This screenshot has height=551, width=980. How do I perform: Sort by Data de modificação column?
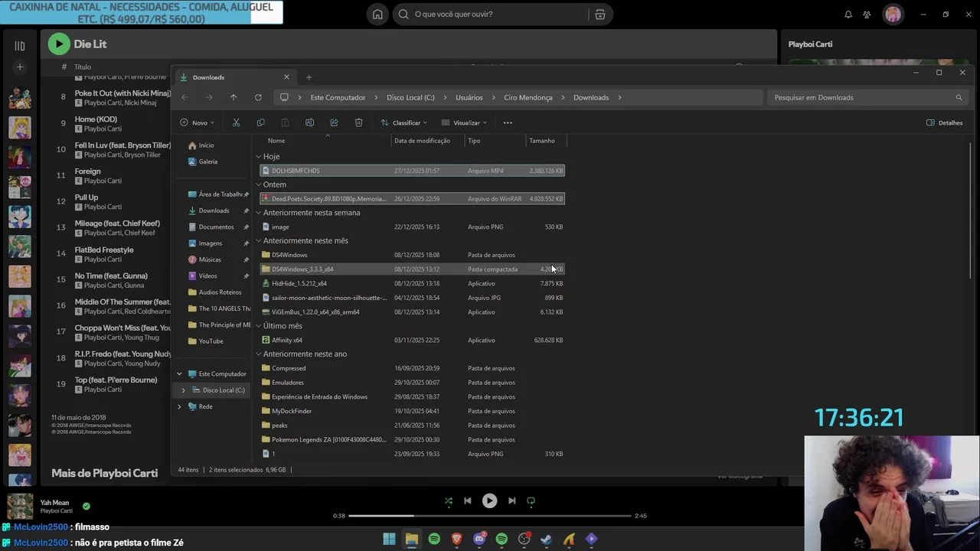422,141
